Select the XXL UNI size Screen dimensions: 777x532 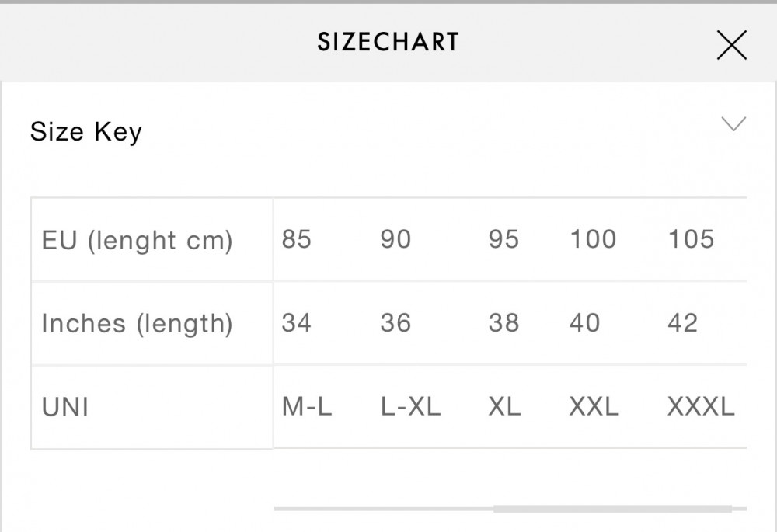(x=594, y=407)
